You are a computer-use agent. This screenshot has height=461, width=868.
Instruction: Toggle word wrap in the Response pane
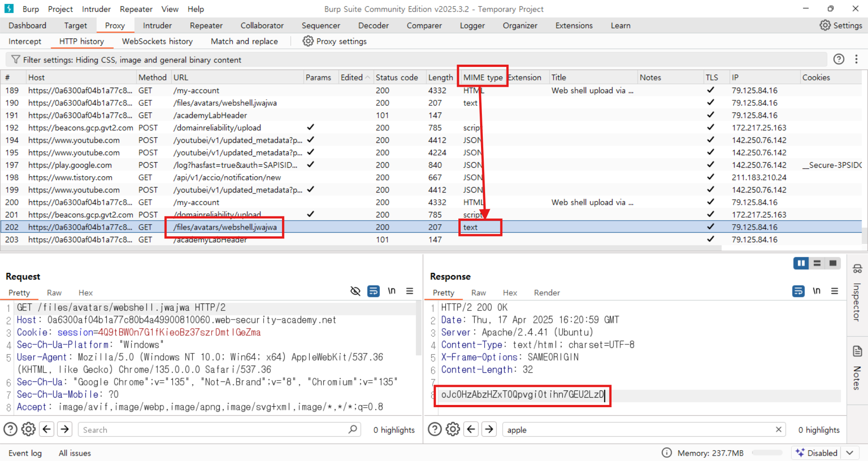[x=798, y=291]
